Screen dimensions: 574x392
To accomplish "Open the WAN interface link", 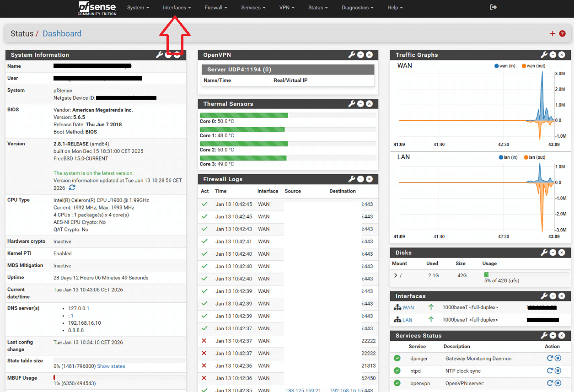I will tap(408, 308).
